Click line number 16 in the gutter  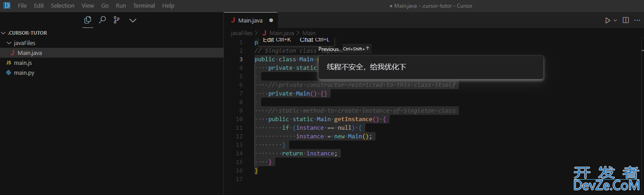point(239,171)
